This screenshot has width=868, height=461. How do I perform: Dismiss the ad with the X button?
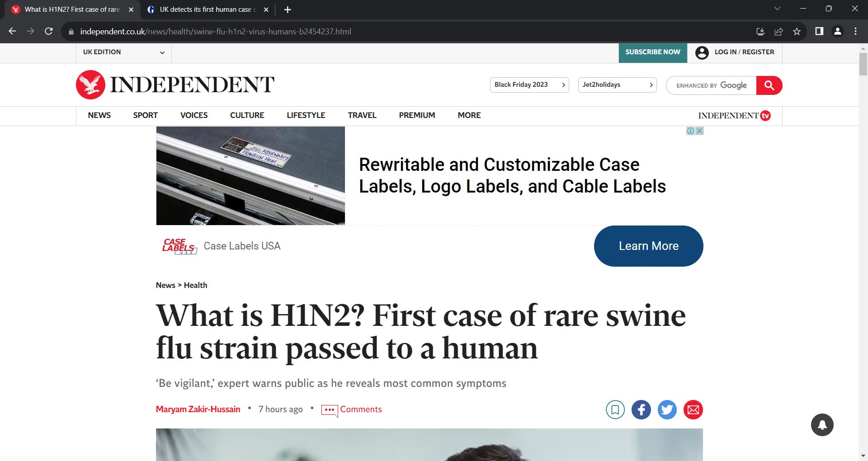pos(699,130)
